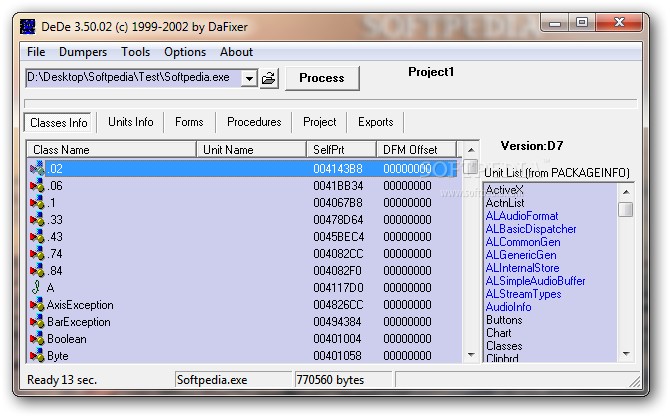This screenshot has height=417, width=670.
Task: Click the icon beside class A
Action: click(x=37, y=287)
